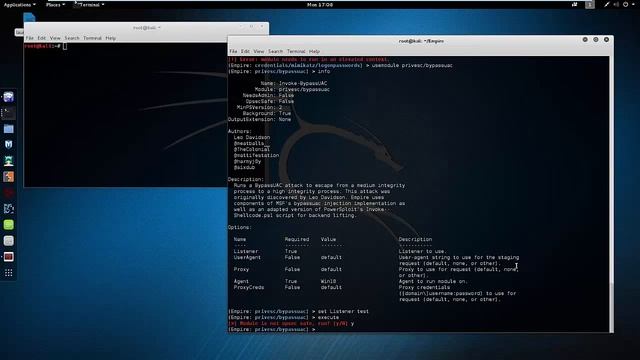Click the 'Description:' heading
Screen dimensions: 640x360
pyautogui.click(x=246, y=179)
